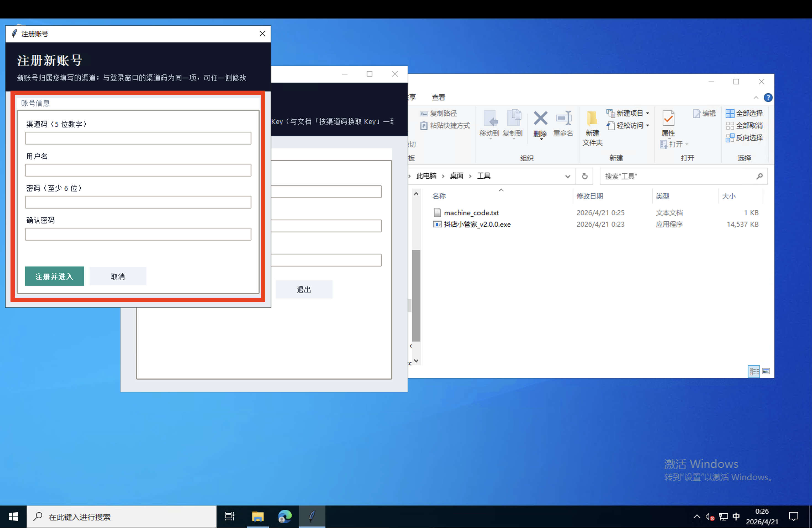Viewport: 812px width, 528px height.
Task: Open the taskbar clock and date
Action: tap(762, 517)
